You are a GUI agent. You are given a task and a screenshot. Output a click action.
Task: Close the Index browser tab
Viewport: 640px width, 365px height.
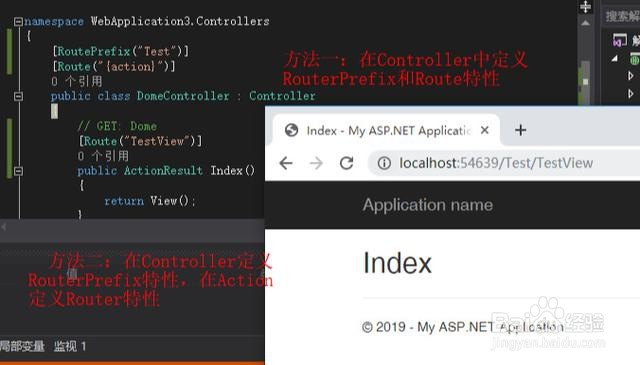[x=484, y=130]
